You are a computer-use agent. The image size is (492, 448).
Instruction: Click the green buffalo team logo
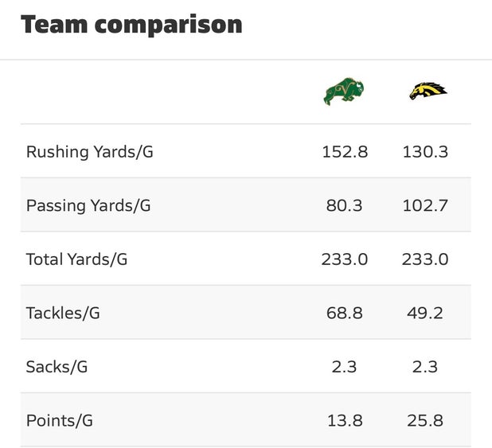344,92
